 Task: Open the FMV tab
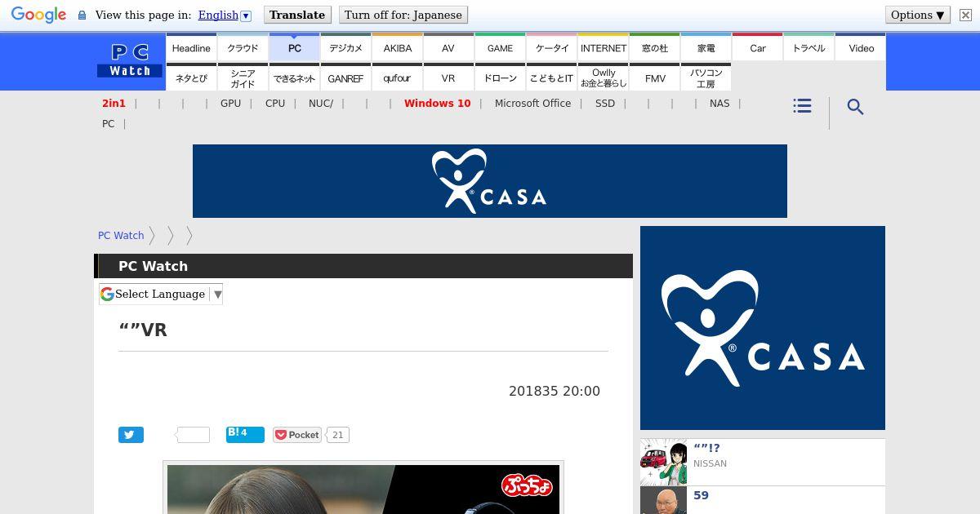[x=654, y=78]
